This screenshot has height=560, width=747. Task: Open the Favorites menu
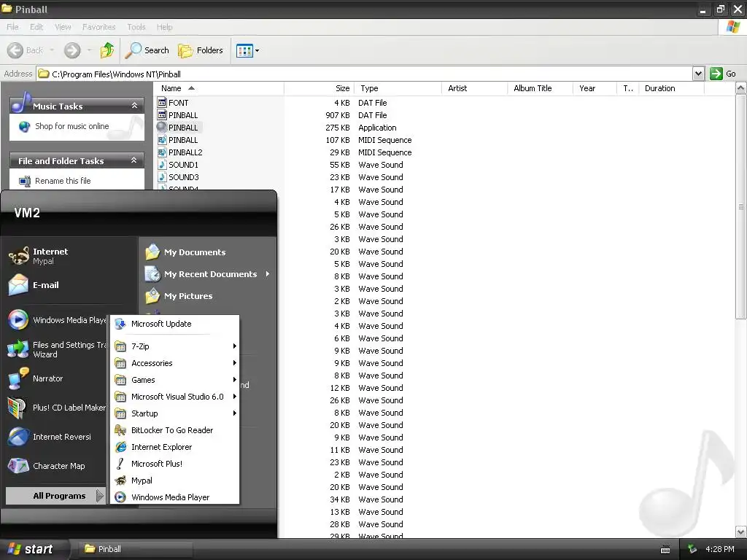[98, 27]
